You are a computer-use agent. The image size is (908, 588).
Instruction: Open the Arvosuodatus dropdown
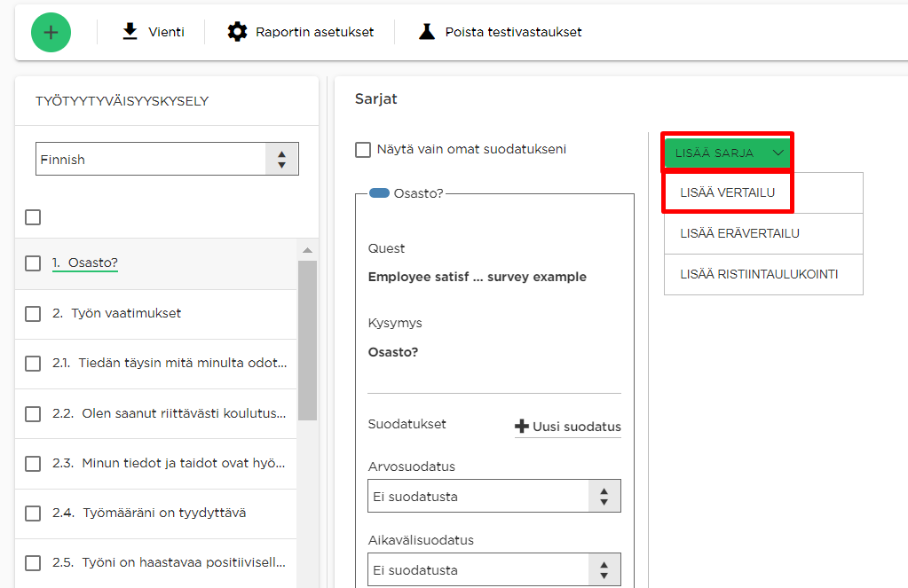pos(494,496)
